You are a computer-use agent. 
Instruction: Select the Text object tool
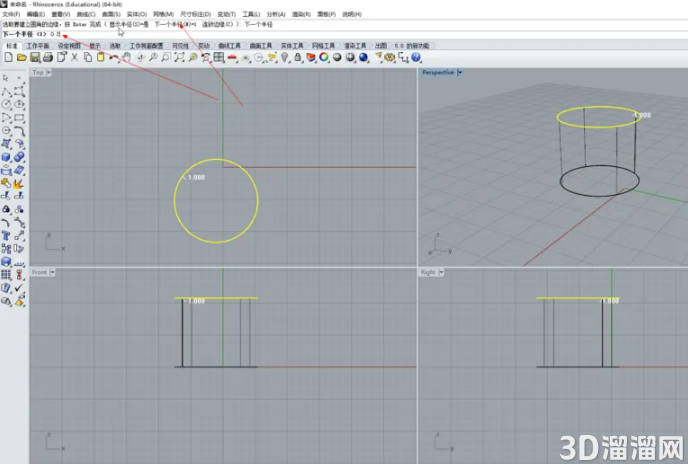[6, 236]
